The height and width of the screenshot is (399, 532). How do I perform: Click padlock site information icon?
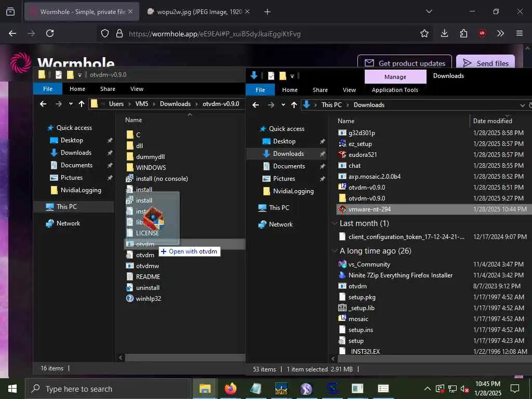click(x=119, y=33)
